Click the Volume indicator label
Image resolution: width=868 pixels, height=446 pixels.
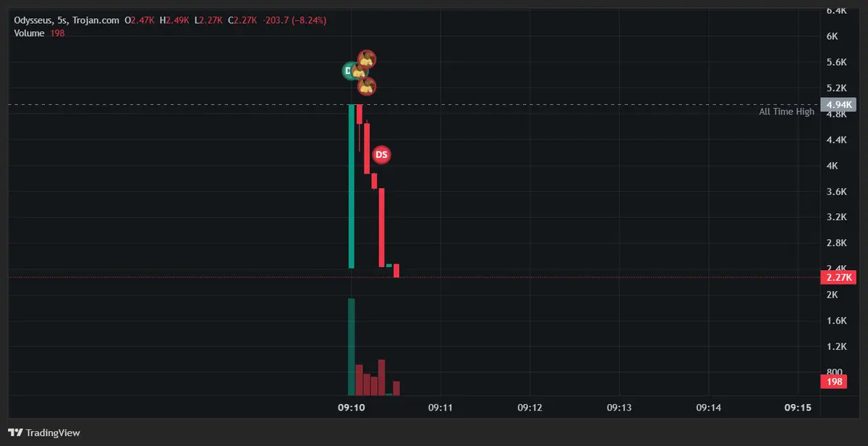(x=29, y=33)
